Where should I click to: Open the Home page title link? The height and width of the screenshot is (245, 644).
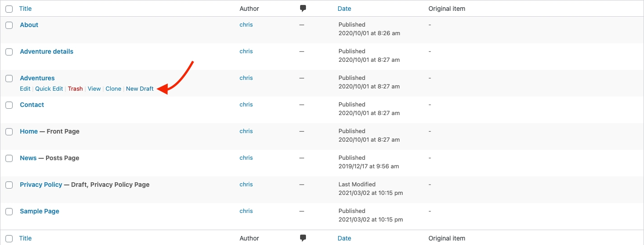click(x=29, y=131)
